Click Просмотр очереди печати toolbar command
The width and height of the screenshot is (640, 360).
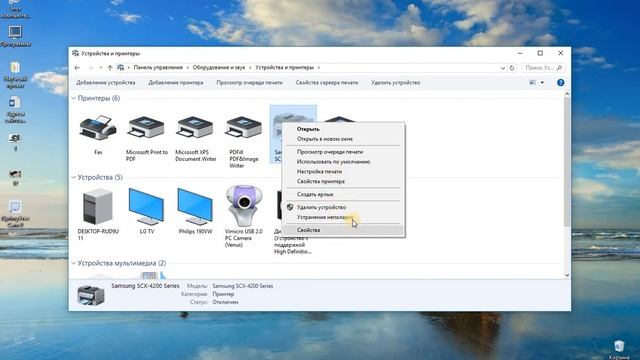click(249, 82)
